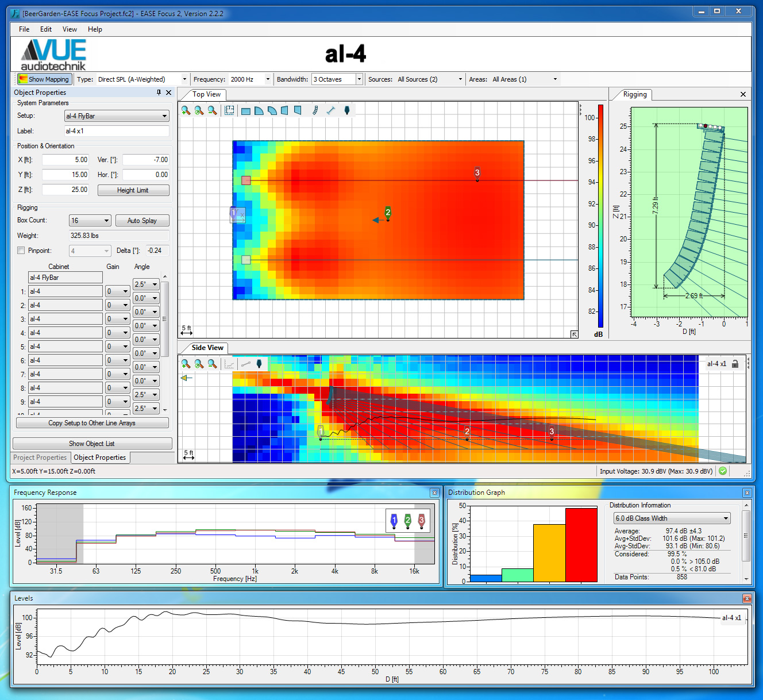Click the Auto Splay button

(142, 221)
